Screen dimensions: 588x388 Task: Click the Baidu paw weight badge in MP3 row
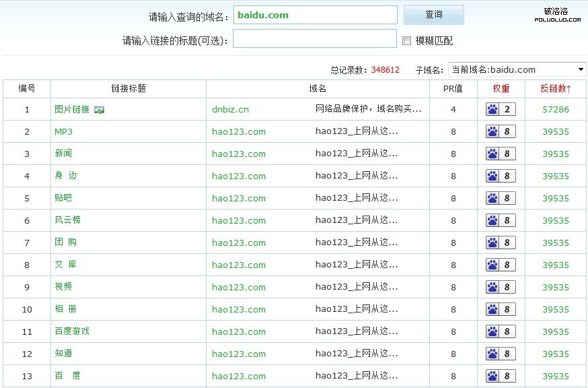[501, 132]
